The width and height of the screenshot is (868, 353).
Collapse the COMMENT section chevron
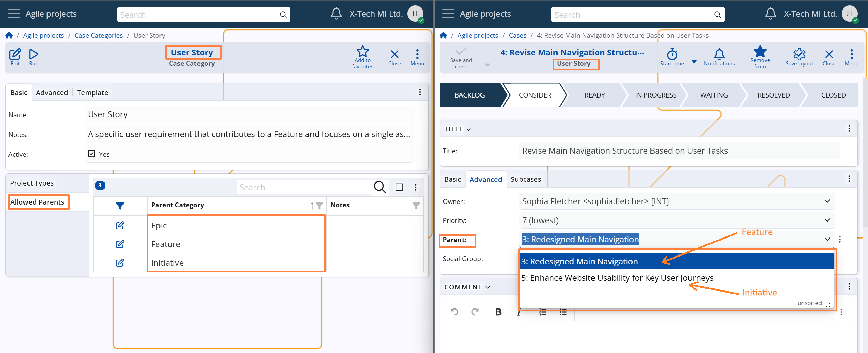coord(488,287)
